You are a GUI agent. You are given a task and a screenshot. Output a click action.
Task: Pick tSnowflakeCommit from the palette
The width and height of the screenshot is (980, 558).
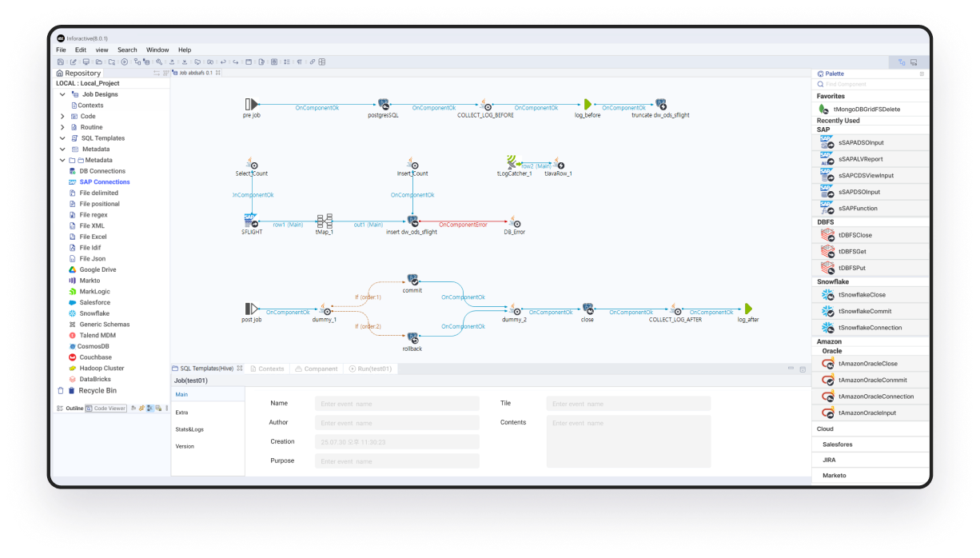[x=870, y=311]
